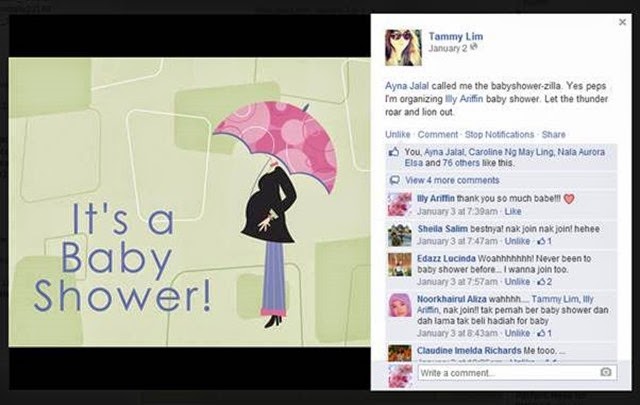640x405 pixels.
Task: Click the like count icon on Edazz Lucinda's comment
Action: click(x=544, y=282)
